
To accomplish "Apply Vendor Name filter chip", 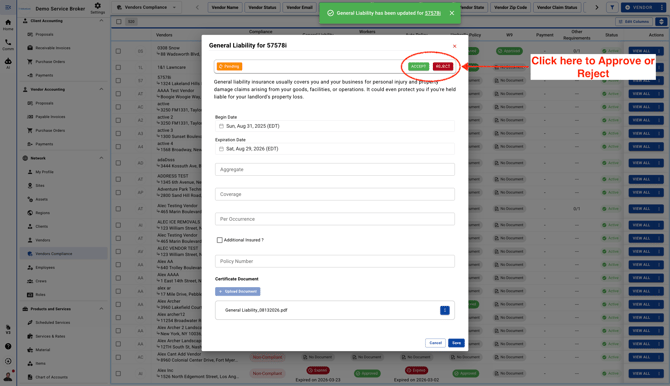I will 225,7.
